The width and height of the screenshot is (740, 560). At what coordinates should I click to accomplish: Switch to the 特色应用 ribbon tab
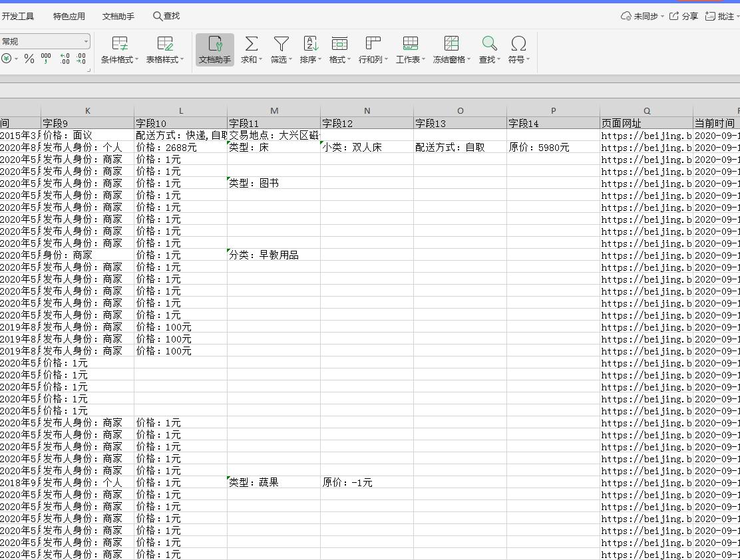coord(69,16)
